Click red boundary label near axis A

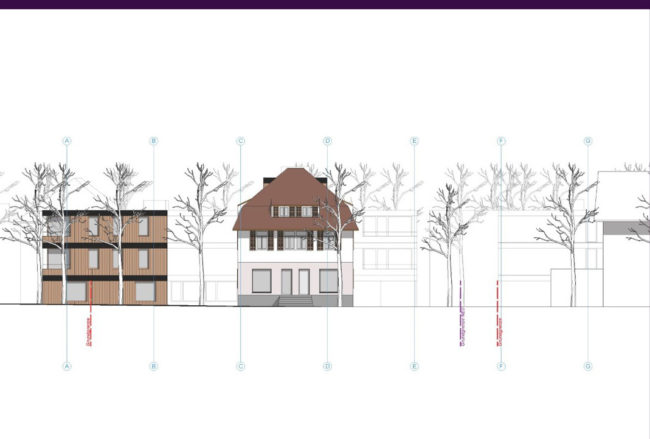click(x=89, y=330)
